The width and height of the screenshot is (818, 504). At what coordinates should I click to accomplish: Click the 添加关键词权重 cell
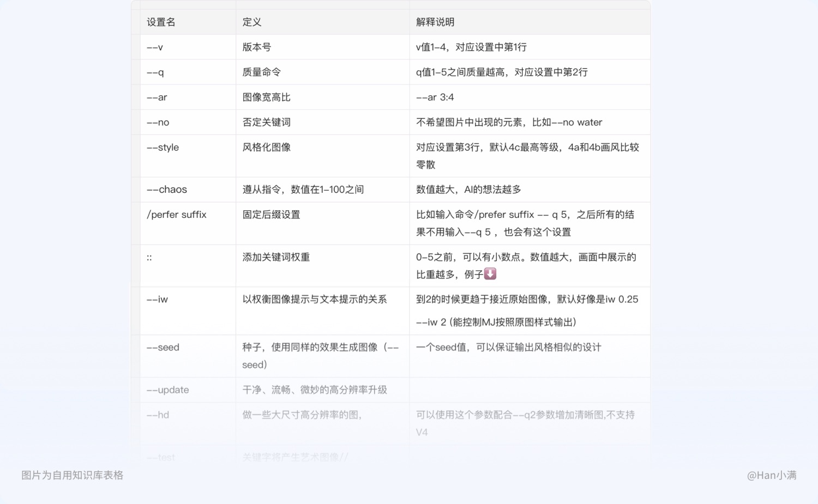tap(323, 266)
